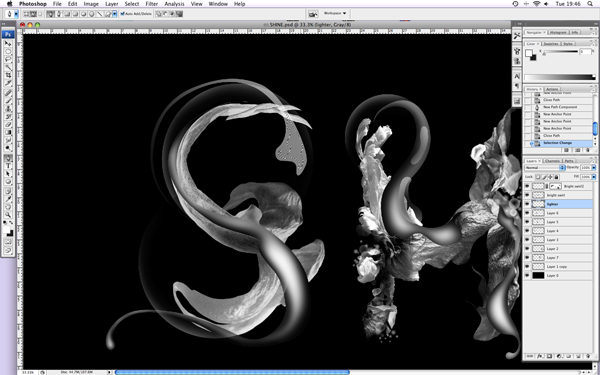
Task: Click the new adjustment layer icon
Action: pyautogui.click(x=559, y=356)
